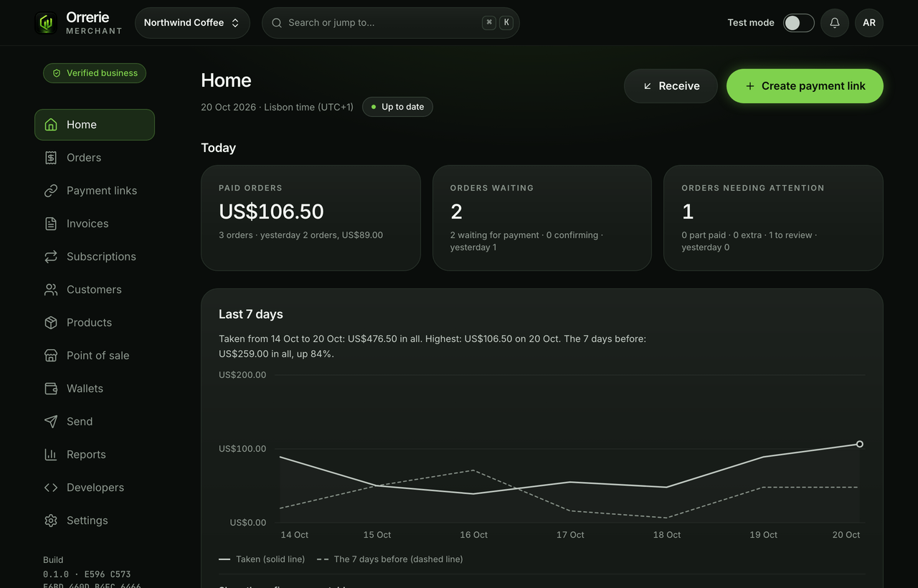Go to Orders in the sidebar
918x588 pixels.
[x=95, y=158]
